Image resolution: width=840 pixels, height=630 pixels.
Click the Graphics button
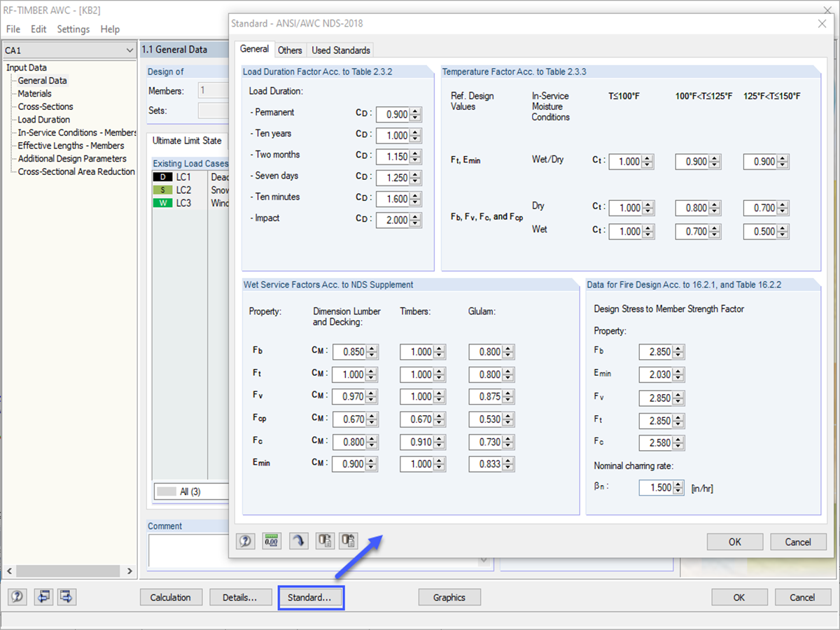(x=449, y=597)
